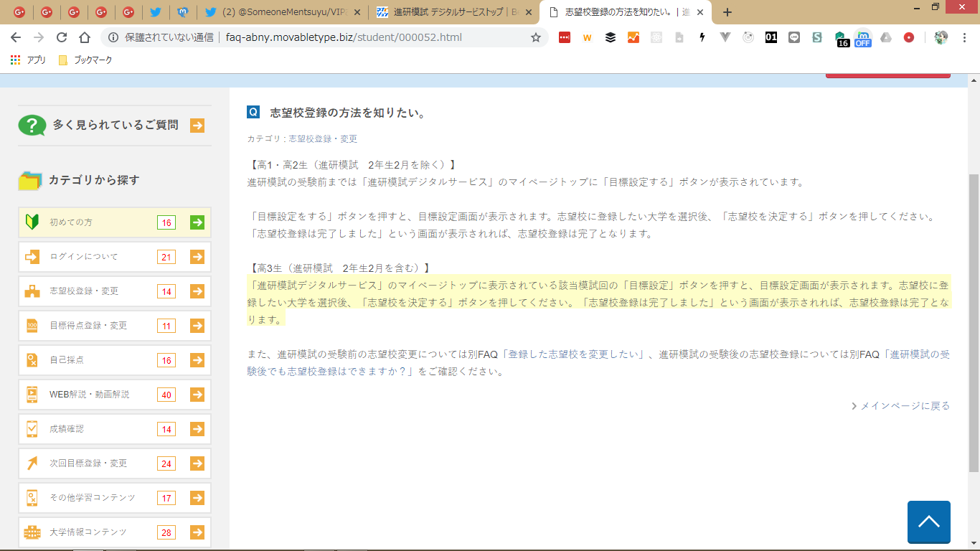This screenshot has height=551, width=980.
Task: Click the address bar URL field
Action: [x=344, y=38]
